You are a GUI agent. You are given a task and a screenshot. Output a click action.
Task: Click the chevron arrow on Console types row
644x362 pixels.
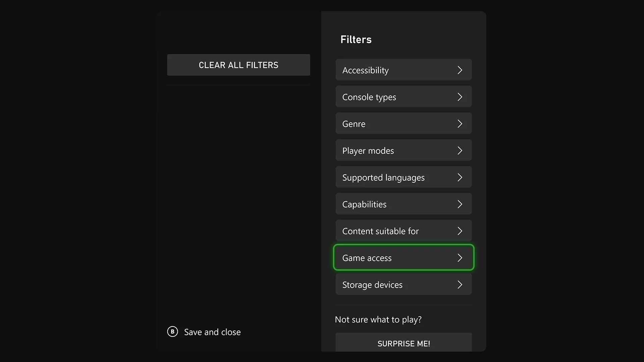[x=460, y=97]
